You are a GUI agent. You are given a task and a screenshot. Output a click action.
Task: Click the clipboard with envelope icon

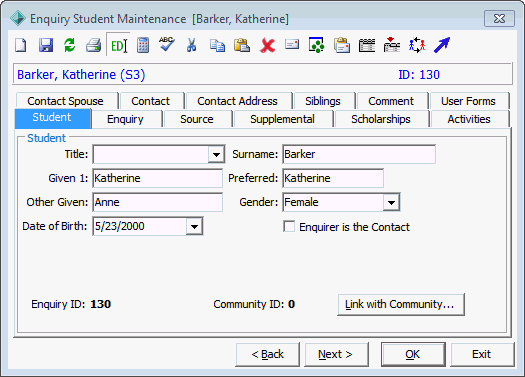point(342,45)
